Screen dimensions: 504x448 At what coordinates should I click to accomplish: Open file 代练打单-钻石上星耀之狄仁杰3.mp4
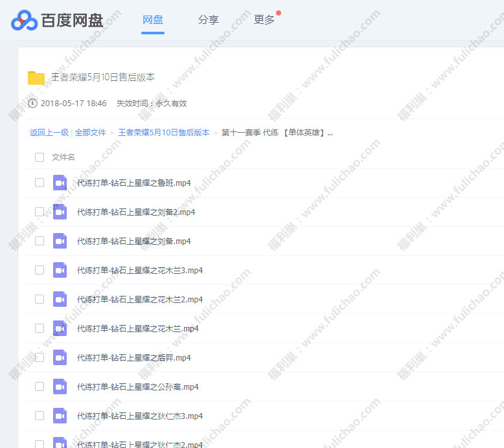point(140,416)
